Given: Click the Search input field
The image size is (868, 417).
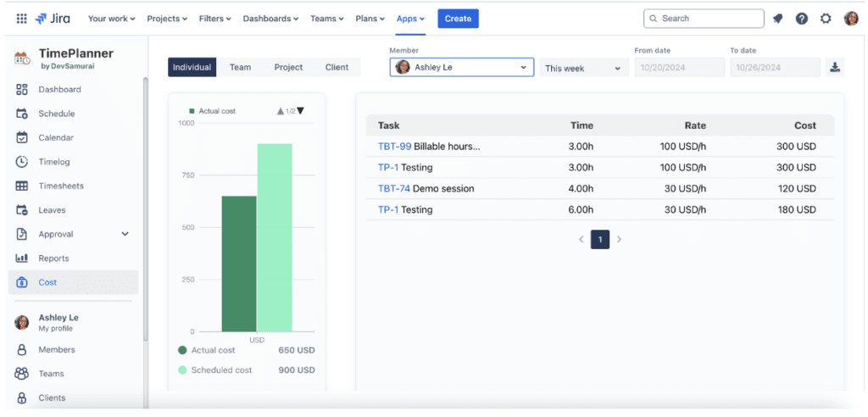Looking at the screenshot, I should pos(704,19).
